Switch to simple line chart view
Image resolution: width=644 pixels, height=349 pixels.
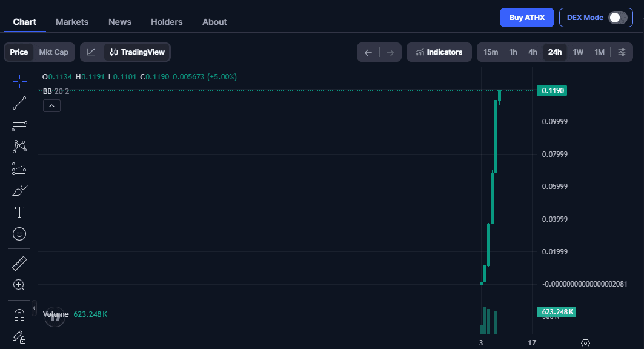point(91,52)
